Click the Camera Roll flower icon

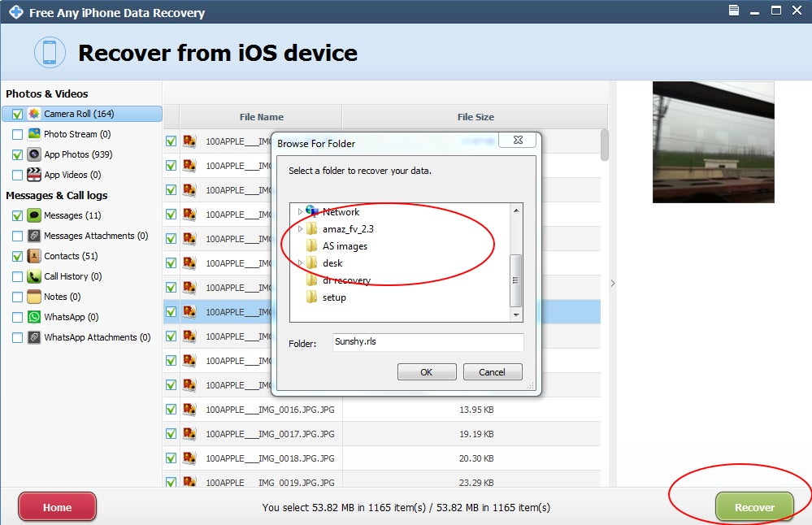click(34, 114)
